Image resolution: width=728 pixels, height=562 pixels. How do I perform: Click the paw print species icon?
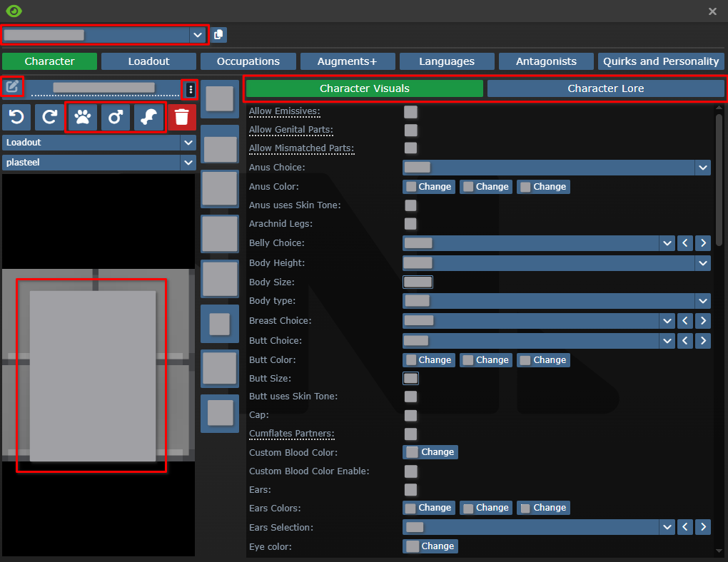click(x=83, y=117)
